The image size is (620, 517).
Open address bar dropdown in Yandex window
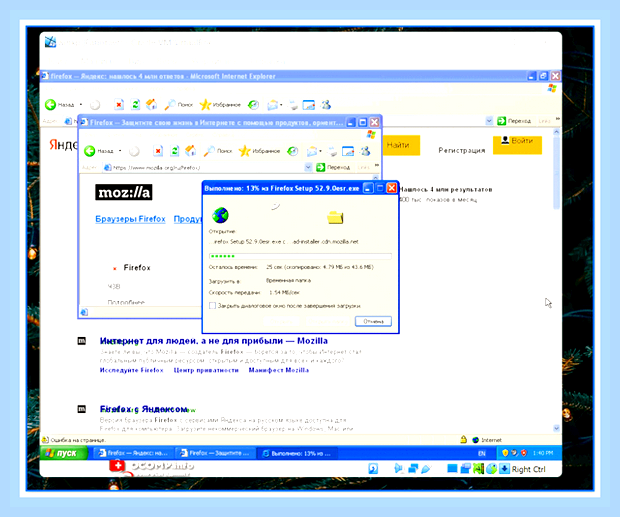[489, 121]
